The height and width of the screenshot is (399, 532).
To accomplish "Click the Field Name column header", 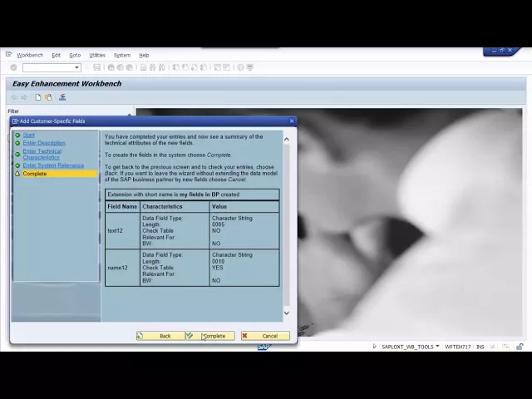I will pyautogui.click(x=122, y=206).
